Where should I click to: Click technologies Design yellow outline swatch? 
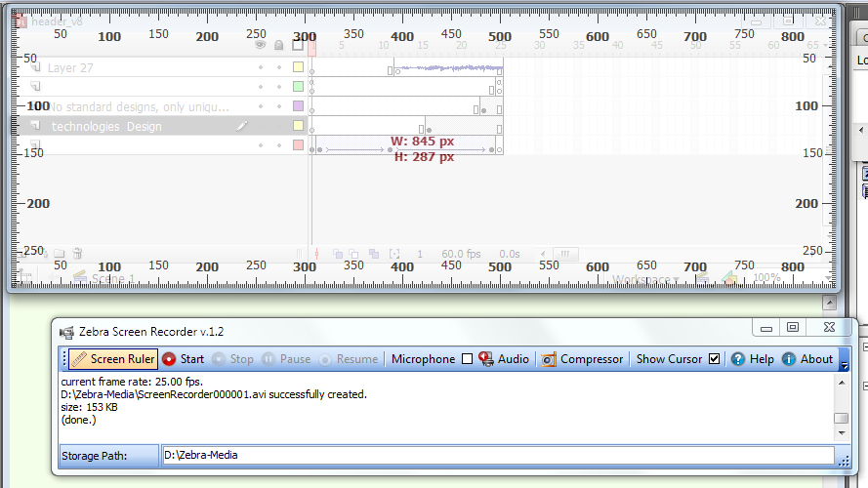(298, 126)
